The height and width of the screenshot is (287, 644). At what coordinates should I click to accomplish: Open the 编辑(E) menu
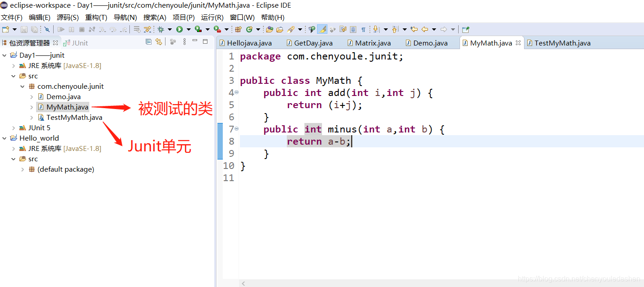point(40,17)
